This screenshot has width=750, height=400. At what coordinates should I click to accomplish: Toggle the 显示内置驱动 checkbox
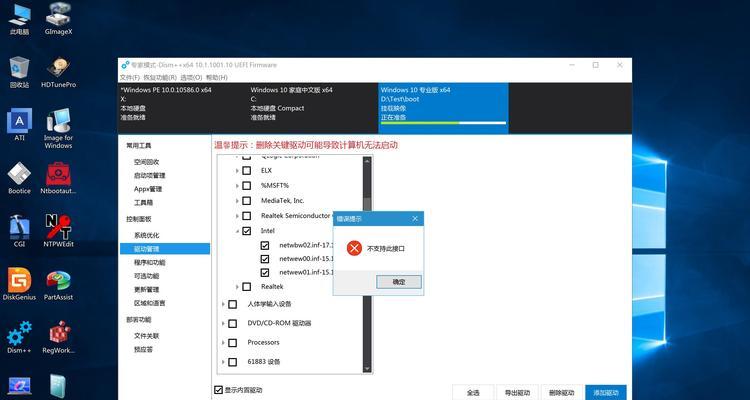pos(218,390)
